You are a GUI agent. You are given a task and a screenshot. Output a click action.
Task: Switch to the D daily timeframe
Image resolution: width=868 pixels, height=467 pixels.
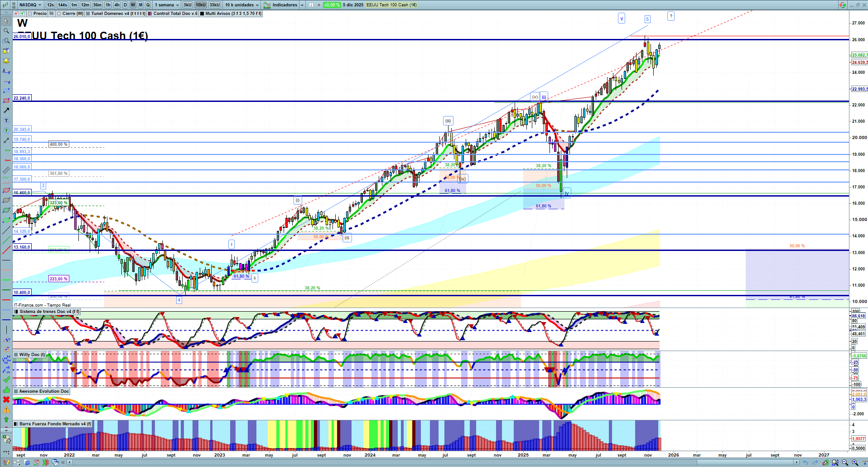(x=125, y=5)
